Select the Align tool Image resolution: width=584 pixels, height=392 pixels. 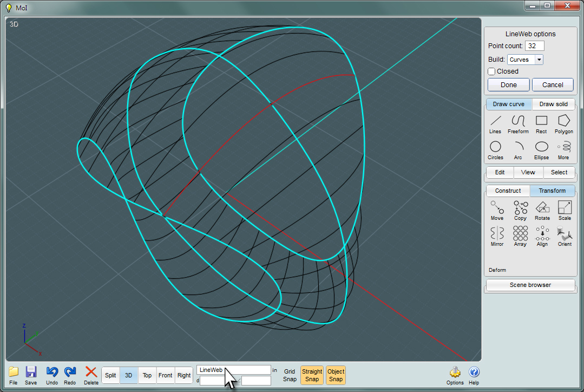(x=542, y=237)
